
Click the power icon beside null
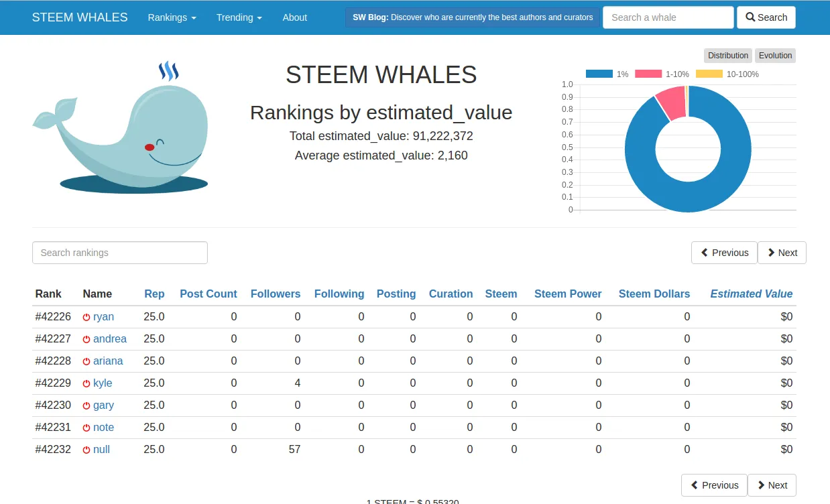pyautogui.click(x=86, y=450)
